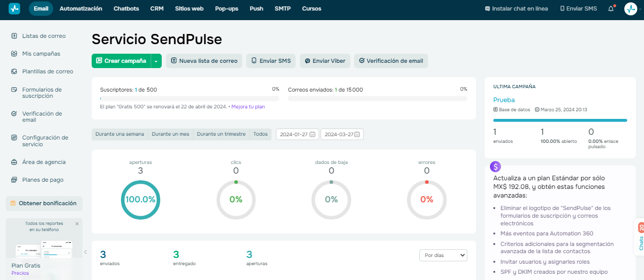Viewport: 644px width, 280px height.
Task: Filter by Durante un mes
Action: point(170,134)
